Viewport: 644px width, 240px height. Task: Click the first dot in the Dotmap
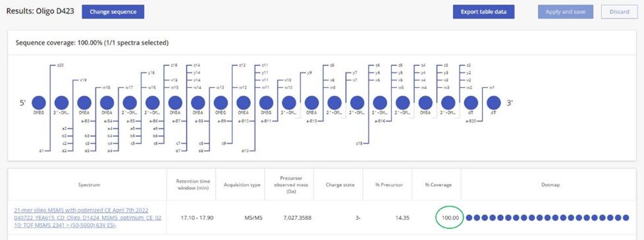pos(469,218)
